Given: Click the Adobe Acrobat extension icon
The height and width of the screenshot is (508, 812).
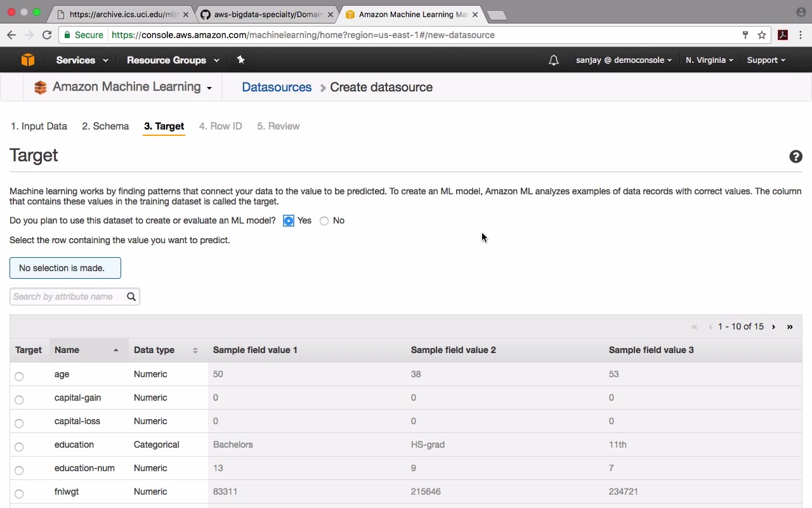Looking at the screenshot, I should tap(783, 35).
